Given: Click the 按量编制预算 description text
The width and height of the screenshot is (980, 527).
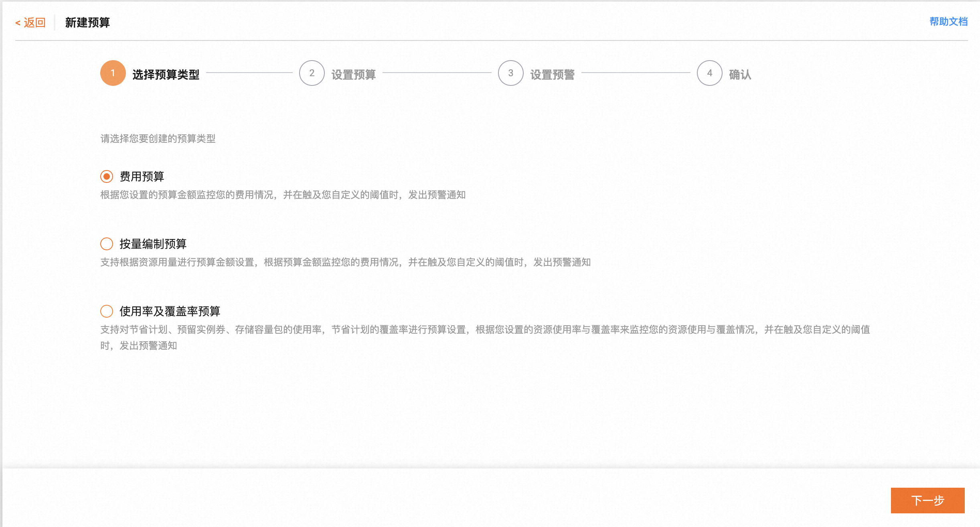Looking at the screenshot, I should (345, 262).
